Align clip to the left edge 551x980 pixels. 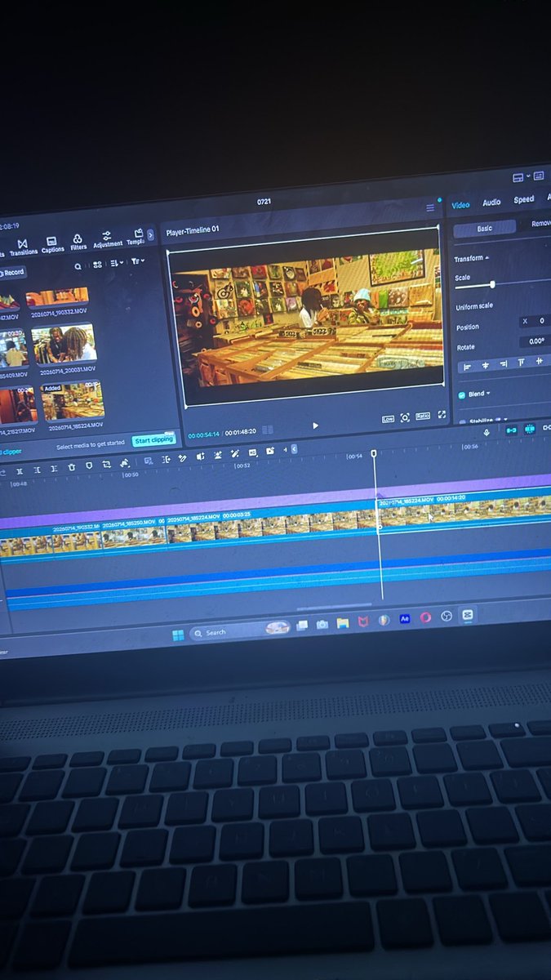[x=468, y=367]
